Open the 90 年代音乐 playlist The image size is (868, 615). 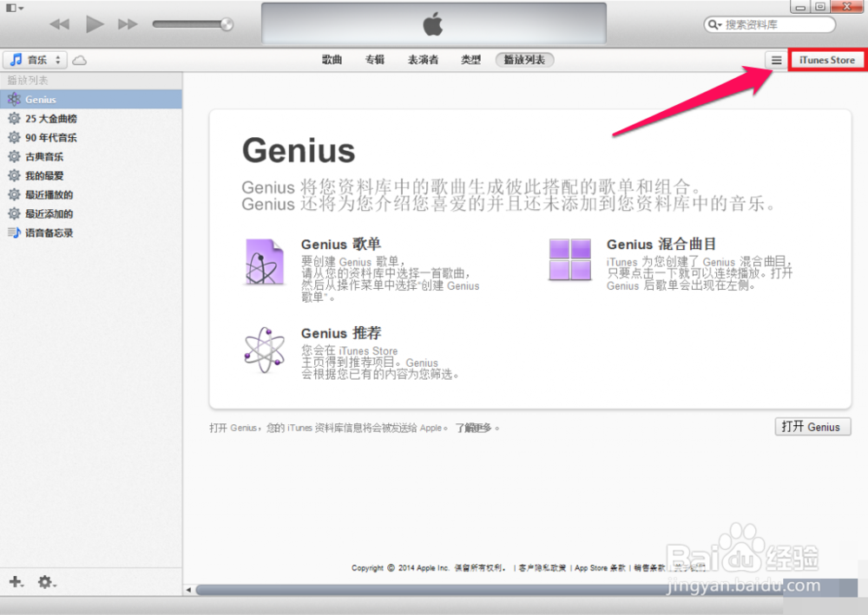pos(91,138)
